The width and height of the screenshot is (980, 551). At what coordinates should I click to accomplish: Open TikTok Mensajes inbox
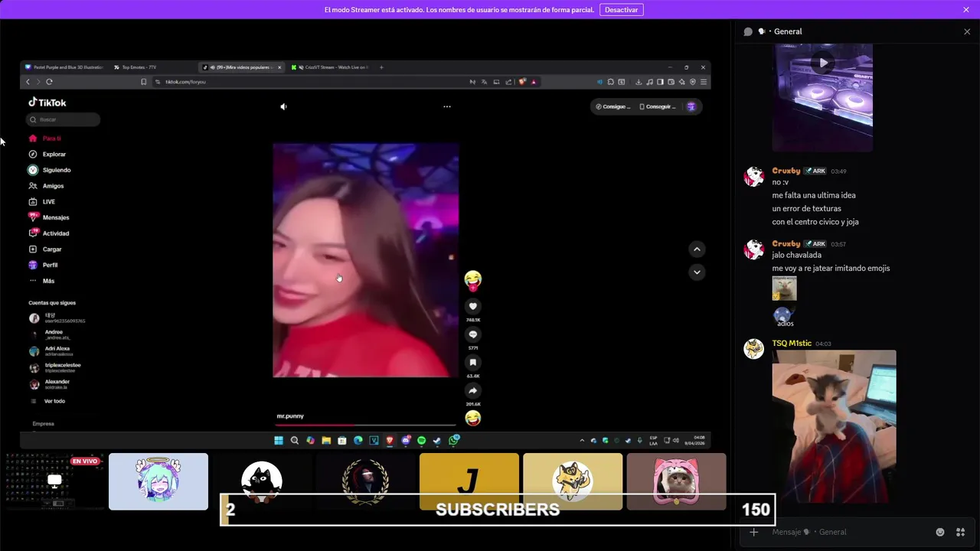pyautogui.click(x=48, y=217)
